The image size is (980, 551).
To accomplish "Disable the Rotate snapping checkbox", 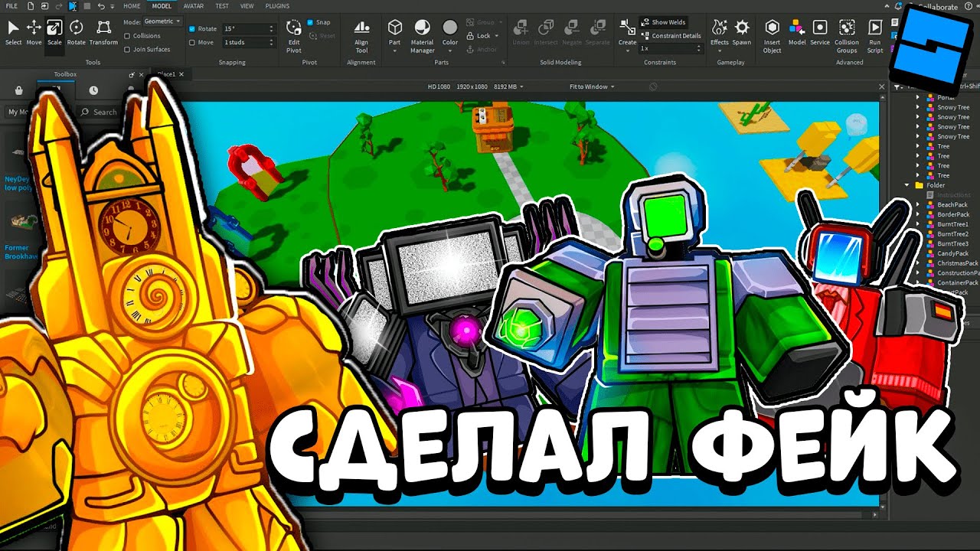I will 192,28.
